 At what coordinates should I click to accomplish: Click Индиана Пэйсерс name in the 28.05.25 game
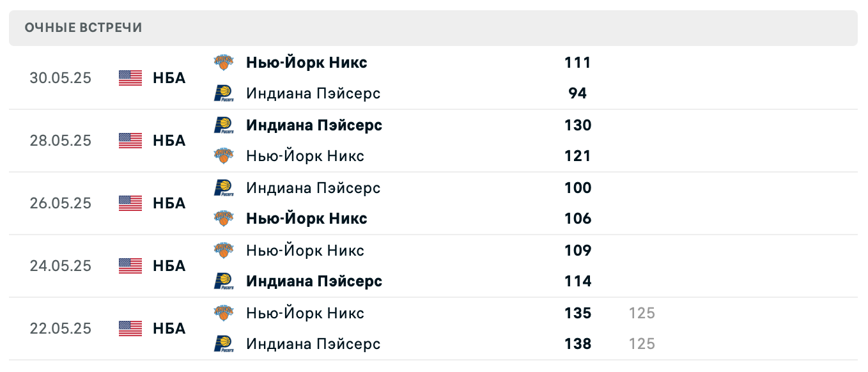pyautogui.click(x=314, y=125)
